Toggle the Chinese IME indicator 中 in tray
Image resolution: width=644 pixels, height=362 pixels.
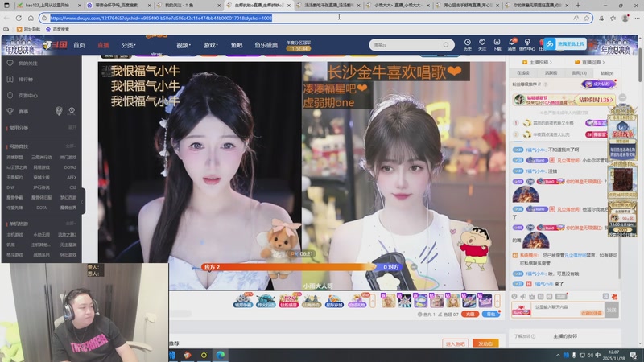click(x=597, y=355)
